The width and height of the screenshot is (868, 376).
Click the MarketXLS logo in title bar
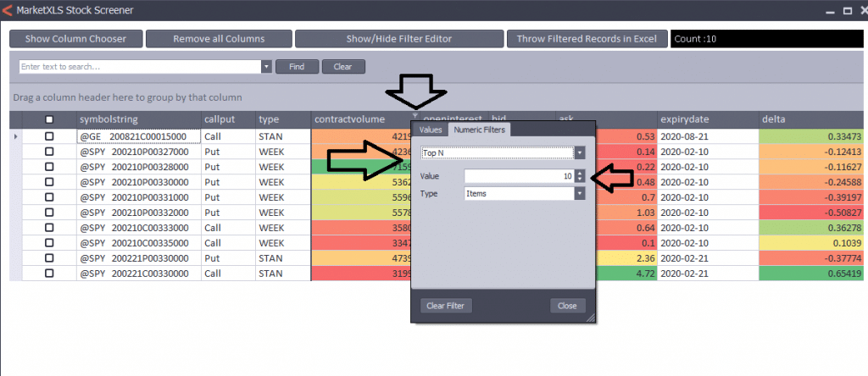[x=8, y=10]
